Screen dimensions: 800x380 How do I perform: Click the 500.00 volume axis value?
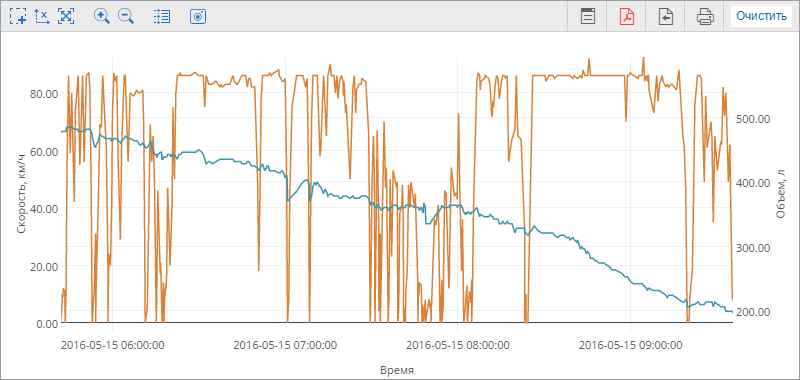(753, 119)
